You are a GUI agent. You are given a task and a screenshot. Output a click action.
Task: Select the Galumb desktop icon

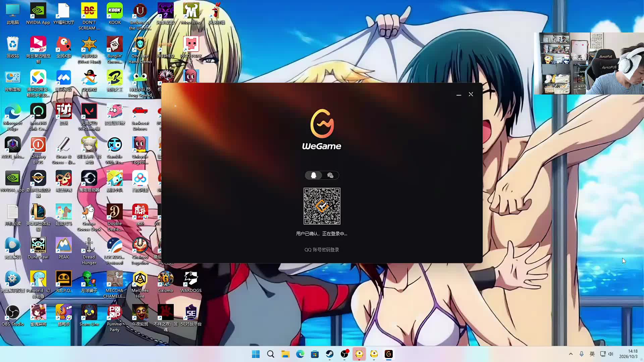(x=166, y=282)
